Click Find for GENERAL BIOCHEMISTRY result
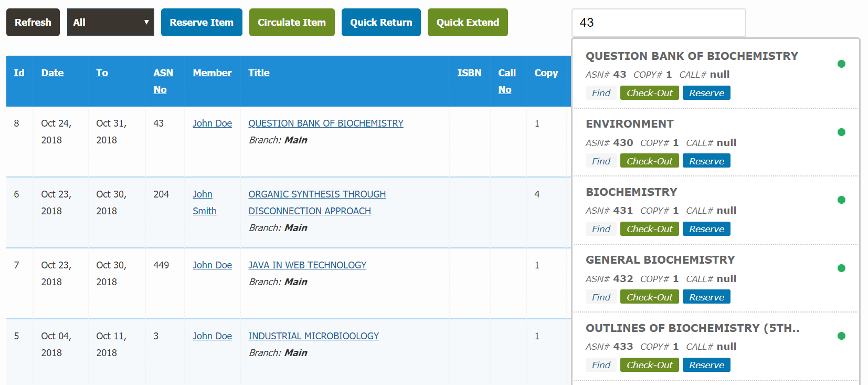The height and width of the screenshot is (385, 868). (601, 297)
